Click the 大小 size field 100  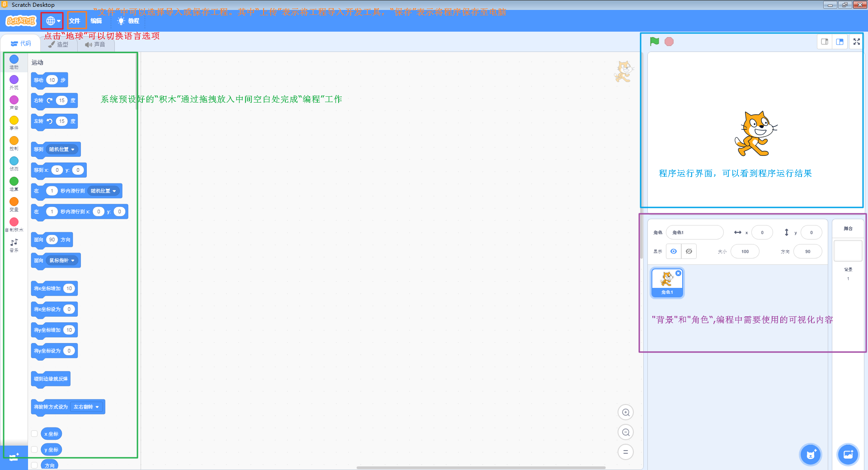745,251
